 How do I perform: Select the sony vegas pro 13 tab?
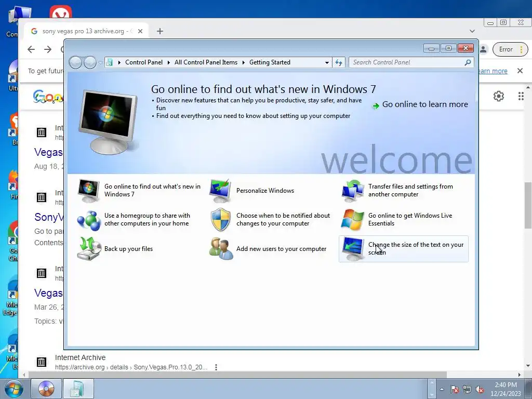(87, 31)
